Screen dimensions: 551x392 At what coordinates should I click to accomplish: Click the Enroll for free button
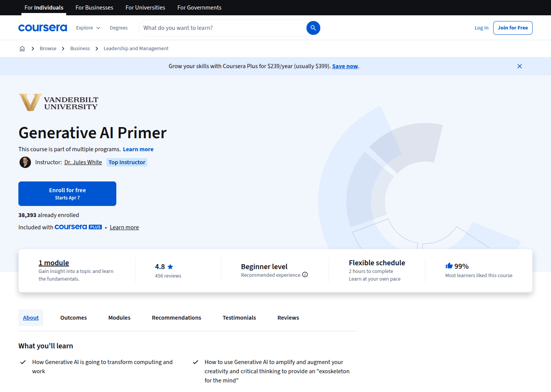pos(67,193)
